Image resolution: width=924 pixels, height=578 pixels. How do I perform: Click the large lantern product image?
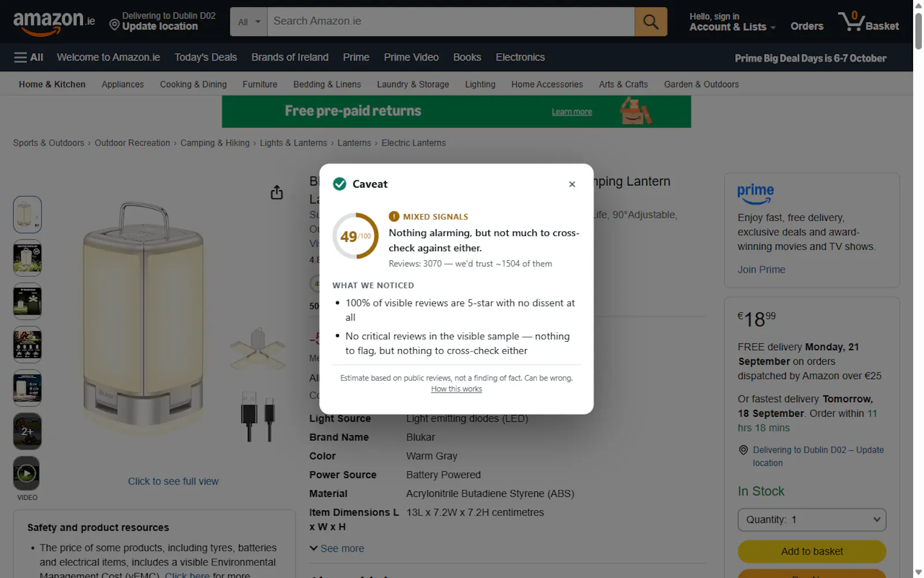point(143,317)
